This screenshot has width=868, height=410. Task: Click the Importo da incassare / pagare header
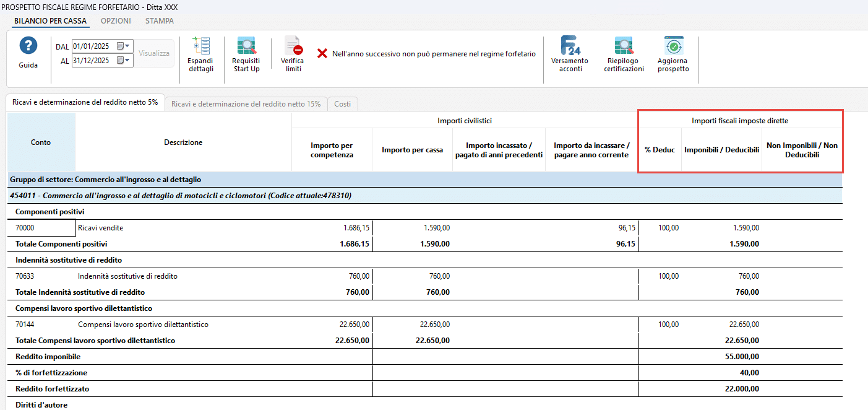[591, 150]
